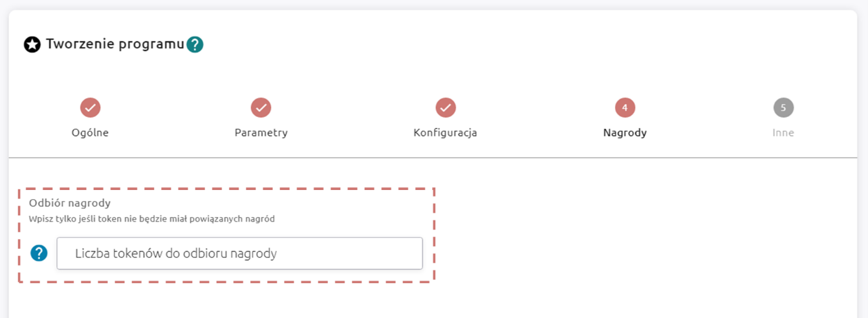
Task: Jump to the Inne step label
Action: (783, 132)
